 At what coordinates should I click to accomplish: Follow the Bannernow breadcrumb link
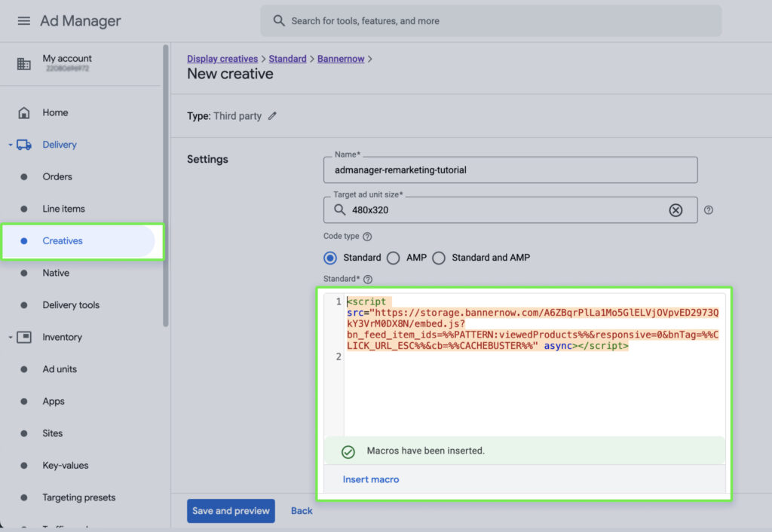pyautogui.click(x=341, y=59)
